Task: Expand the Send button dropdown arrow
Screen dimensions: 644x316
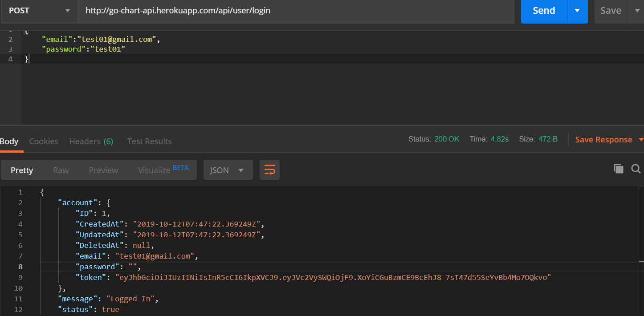Action: (577, 11)
